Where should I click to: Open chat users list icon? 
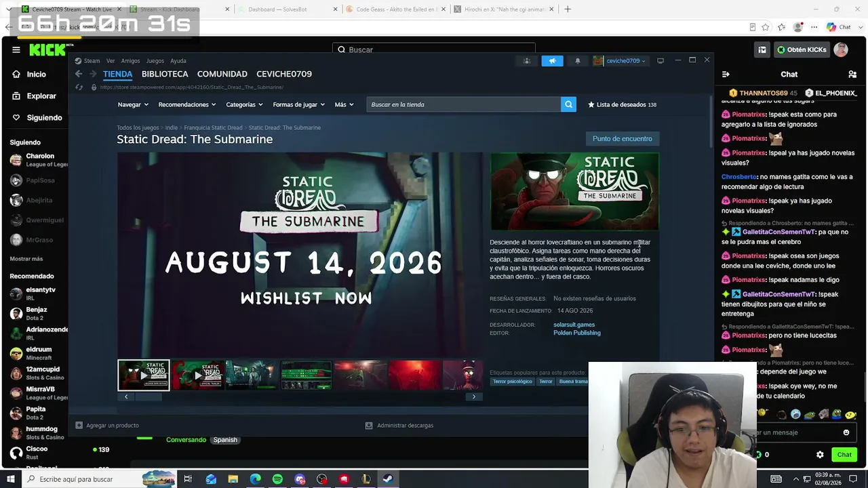(852, 74)
